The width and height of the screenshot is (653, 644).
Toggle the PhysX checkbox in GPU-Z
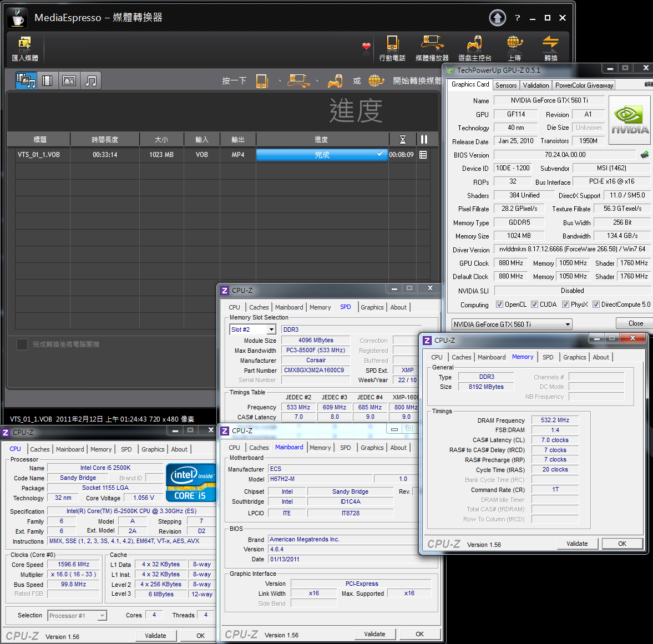[565, 305]
